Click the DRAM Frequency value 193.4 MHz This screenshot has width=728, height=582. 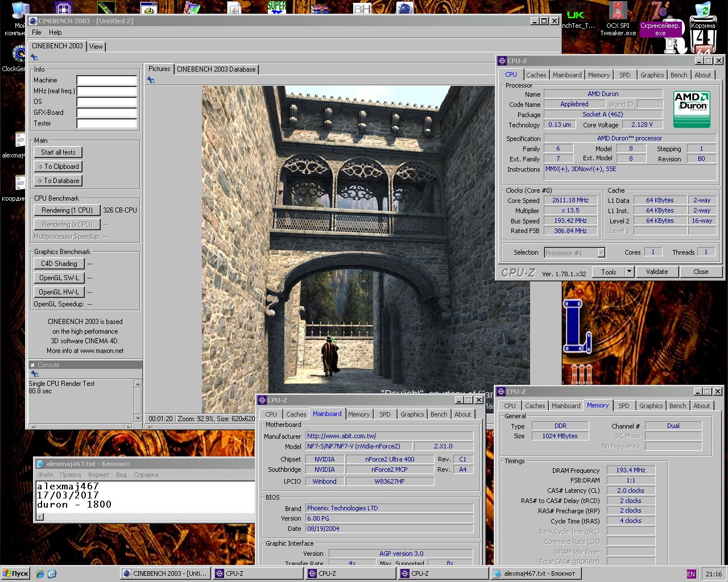click(631, 470)
